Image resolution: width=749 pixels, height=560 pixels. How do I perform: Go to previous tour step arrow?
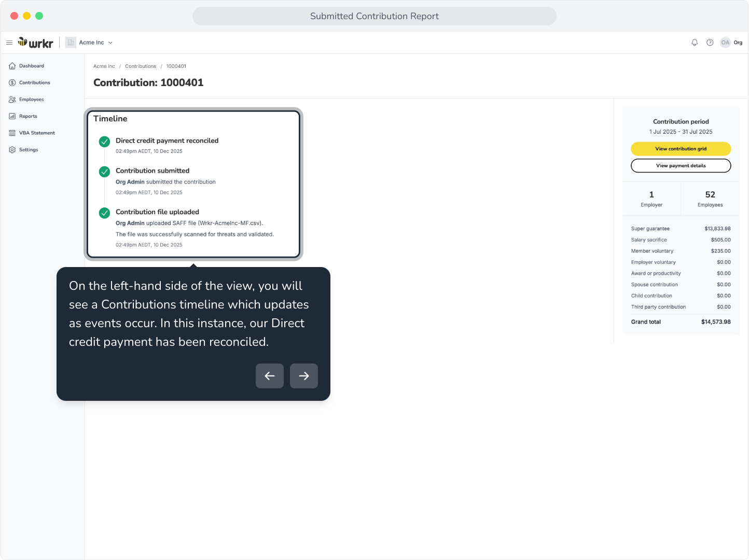[x=270, y=376]
